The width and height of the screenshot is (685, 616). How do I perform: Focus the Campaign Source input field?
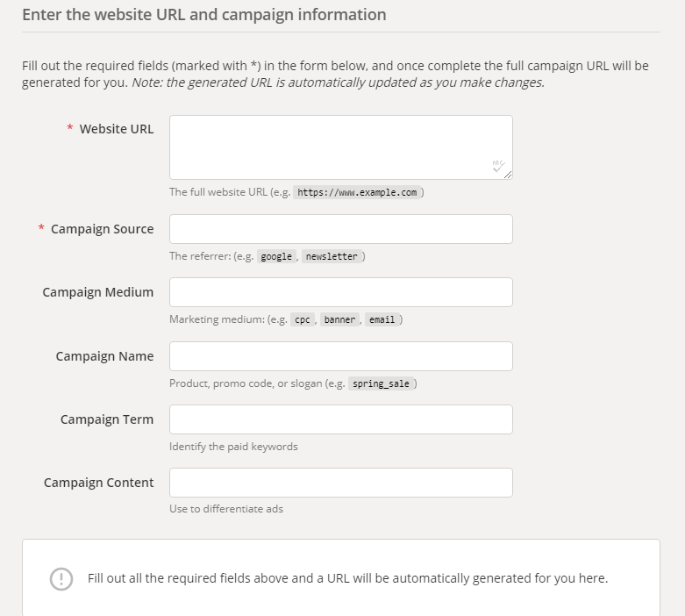click(341, 229)
